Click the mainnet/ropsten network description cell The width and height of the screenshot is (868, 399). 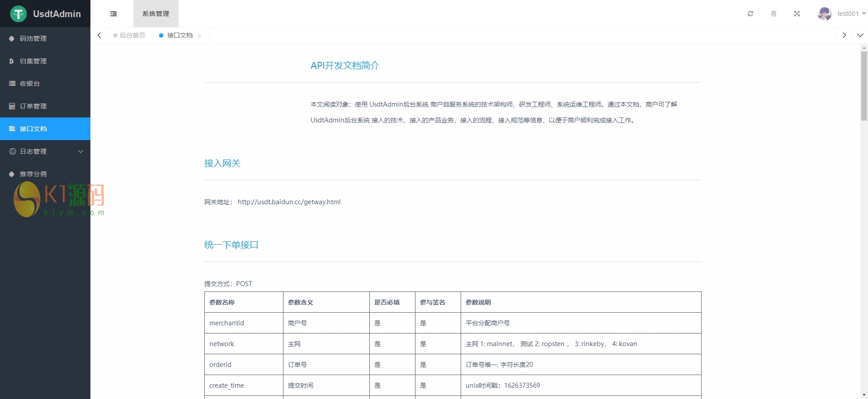coord(581,344)
